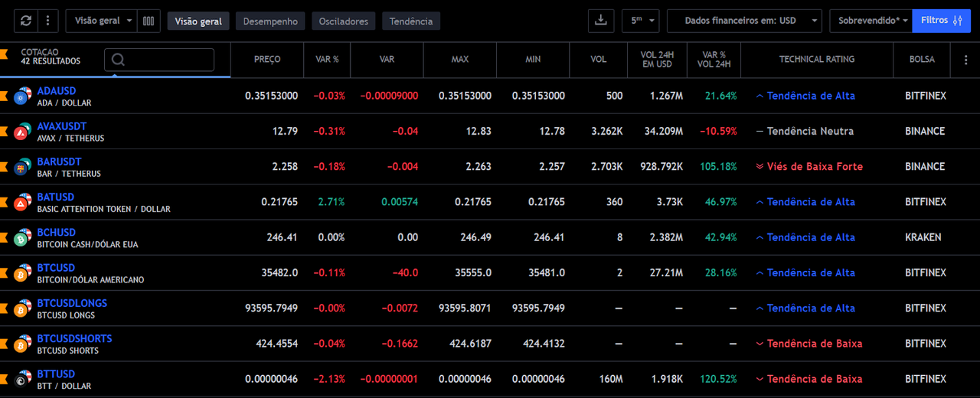The image size is (980, 398).
Task: Expand the Visão geral dropdown
Action: [x=103, y=21]
